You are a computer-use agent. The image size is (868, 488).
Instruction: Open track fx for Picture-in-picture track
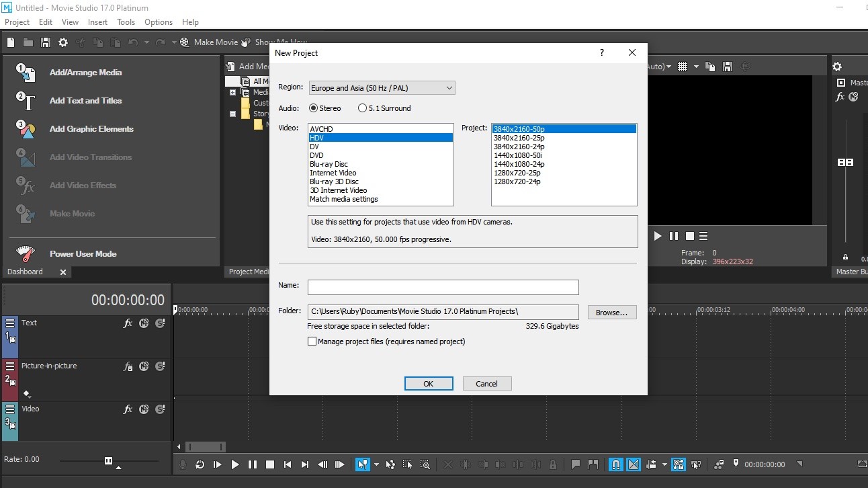tap(128, 366)
